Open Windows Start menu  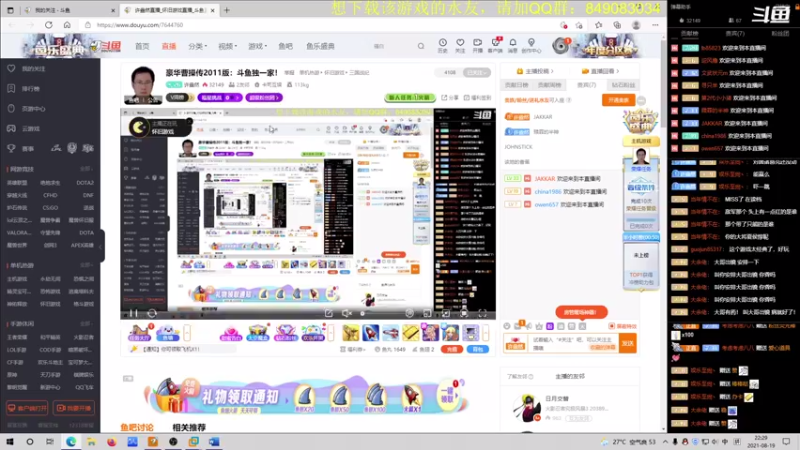pyautogui.click(x=10, y=442)
